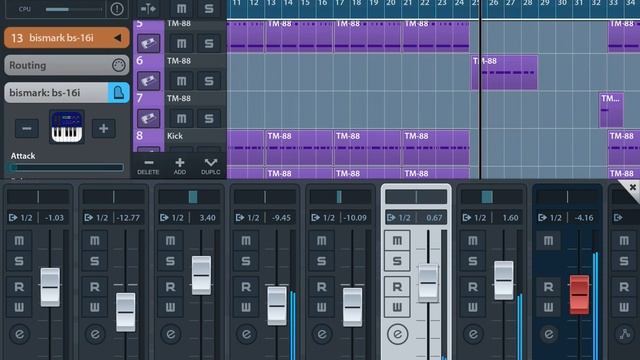Click the bismark keyboard instrument thumbnail

(67, 127)
